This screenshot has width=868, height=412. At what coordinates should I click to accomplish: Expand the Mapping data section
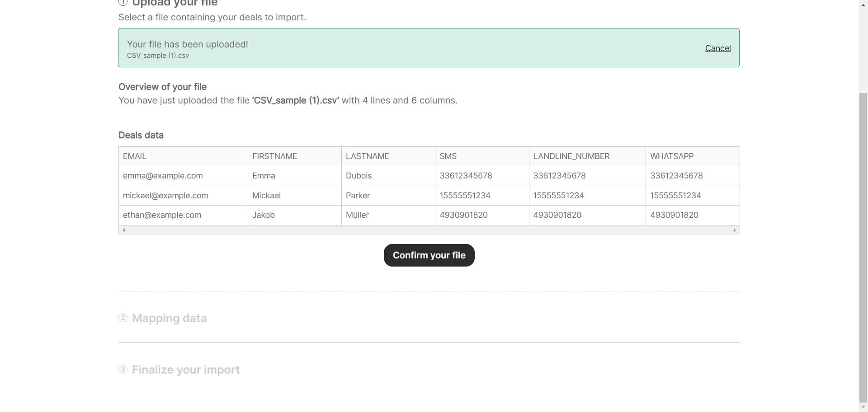point(169,318)
